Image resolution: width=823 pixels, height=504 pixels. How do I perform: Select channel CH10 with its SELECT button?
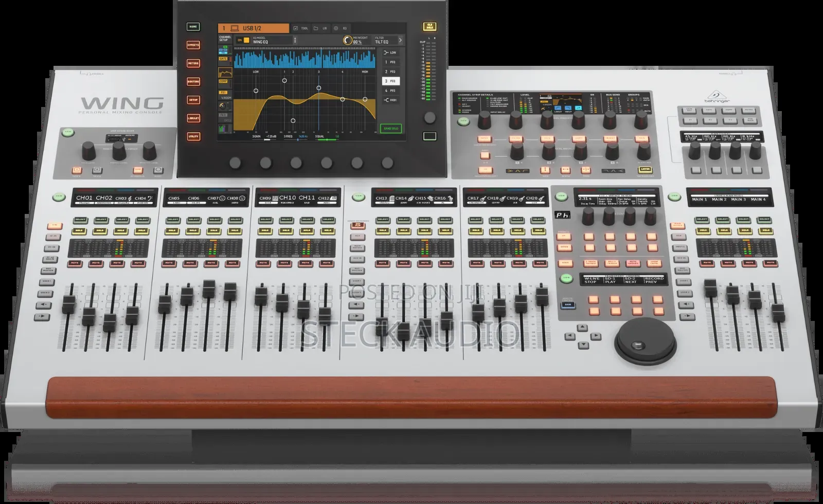click(x=286, y=220)
